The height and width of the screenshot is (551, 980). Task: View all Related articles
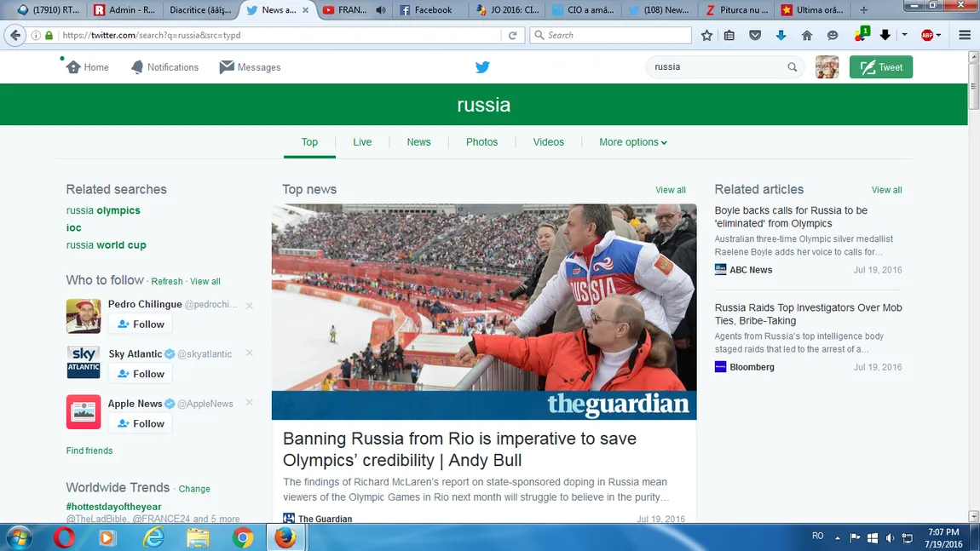(x=886, y=190)
